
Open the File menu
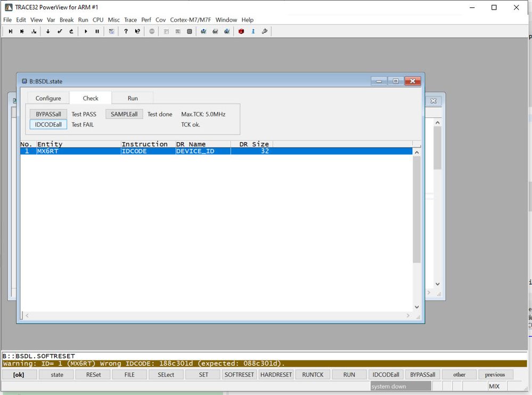coord(7,20)
